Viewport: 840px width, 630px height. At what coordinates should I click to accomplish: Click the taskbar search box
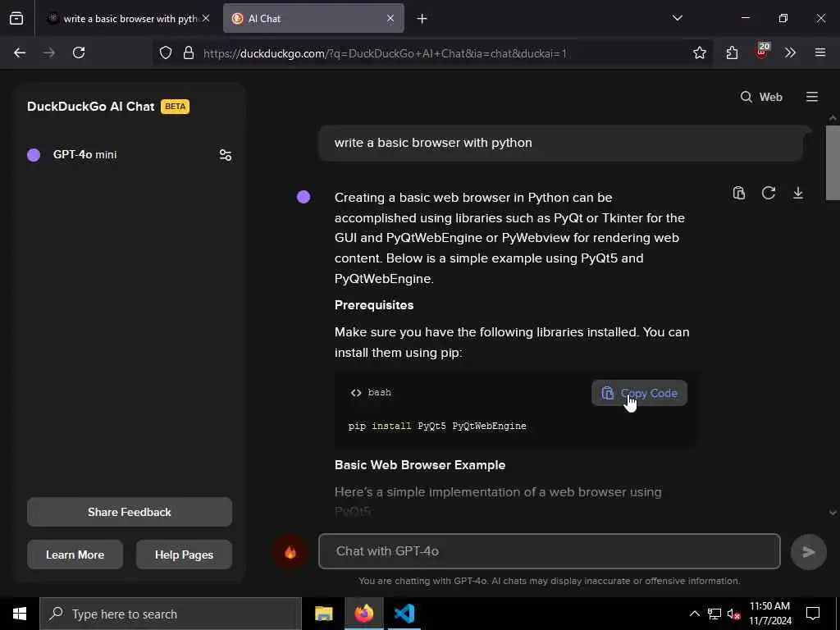(x=171, y=614)
